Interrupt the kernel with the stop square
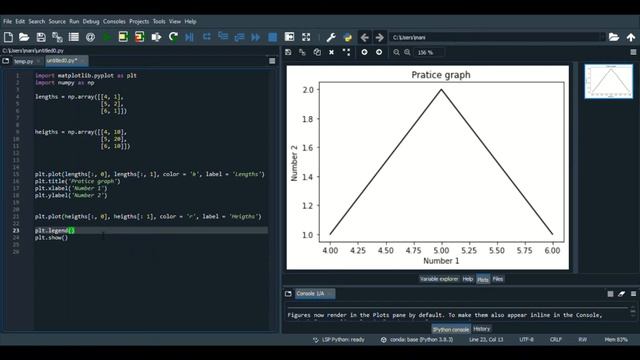This screenshot has width=640, height=360. point(610,294)
